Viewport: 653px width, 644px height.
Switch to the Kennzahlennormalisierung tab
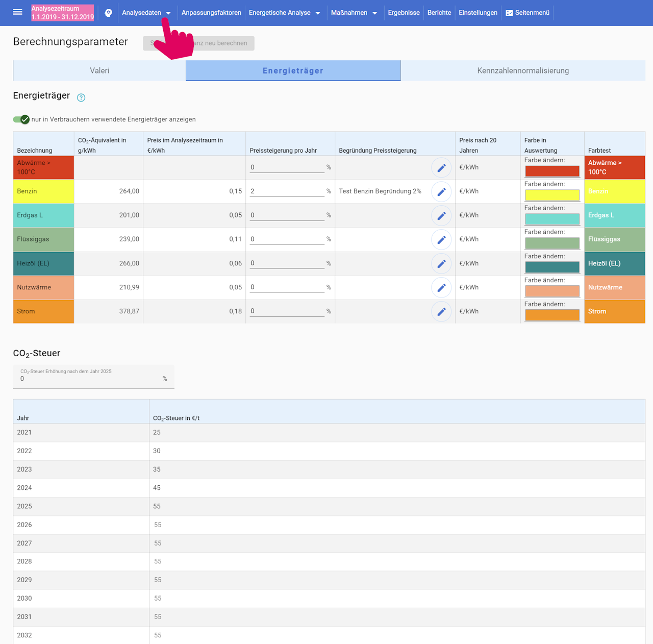coord(522,71)
